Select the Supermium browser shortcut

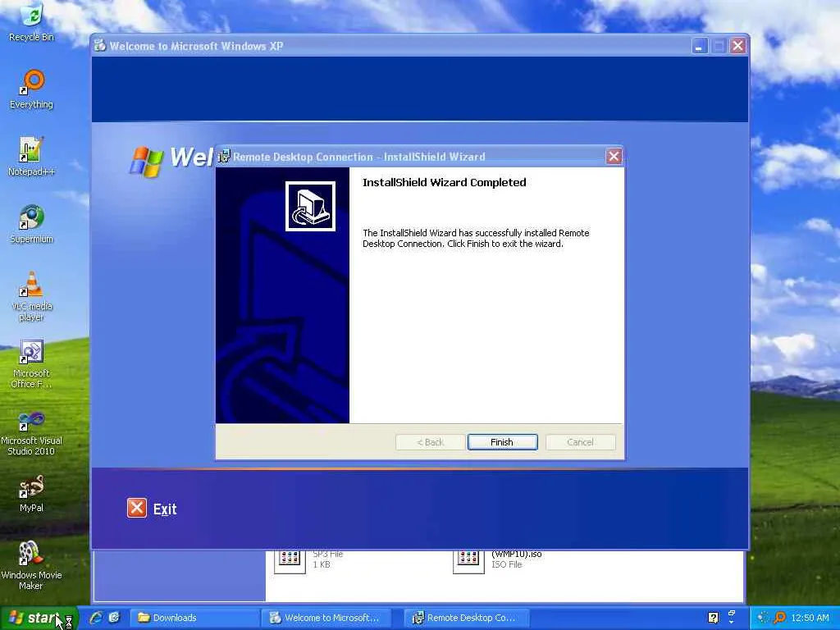32,225
